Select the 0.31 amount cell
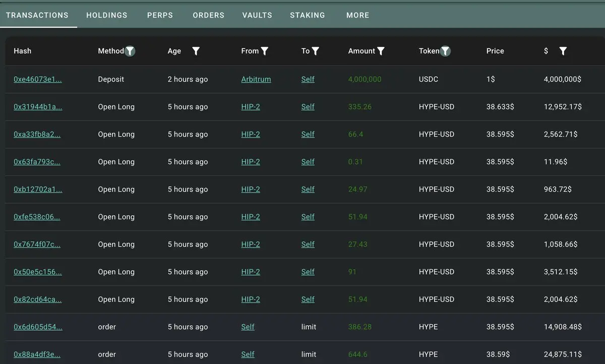 point(355,162)
